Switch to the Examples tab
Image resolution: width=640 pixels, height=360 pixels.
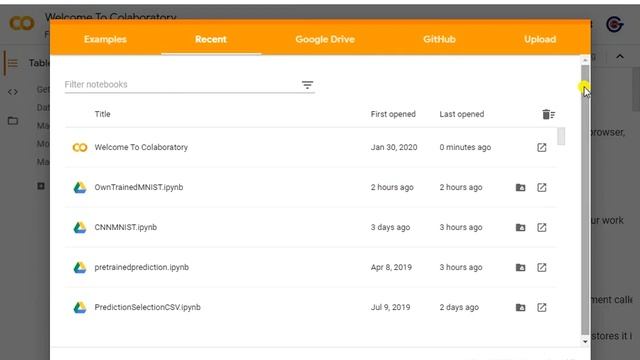tap(105, 39)
